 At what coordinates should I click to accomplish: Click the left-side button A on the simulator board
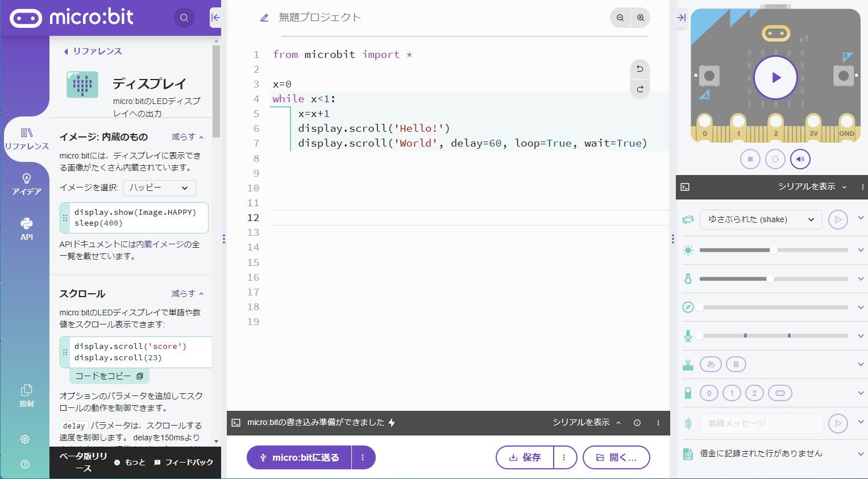click(x=709, y=76)
